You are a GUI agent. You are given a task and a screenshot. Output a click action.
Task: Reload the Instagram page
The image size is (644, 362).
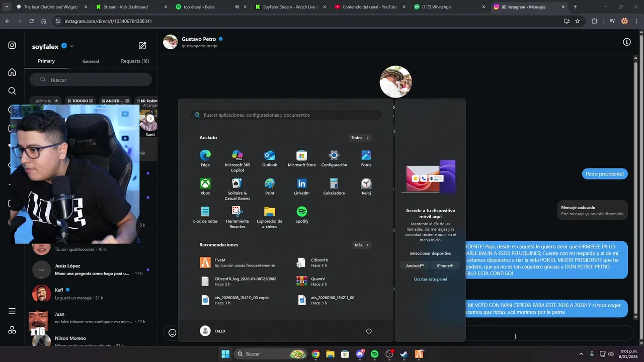31,21
